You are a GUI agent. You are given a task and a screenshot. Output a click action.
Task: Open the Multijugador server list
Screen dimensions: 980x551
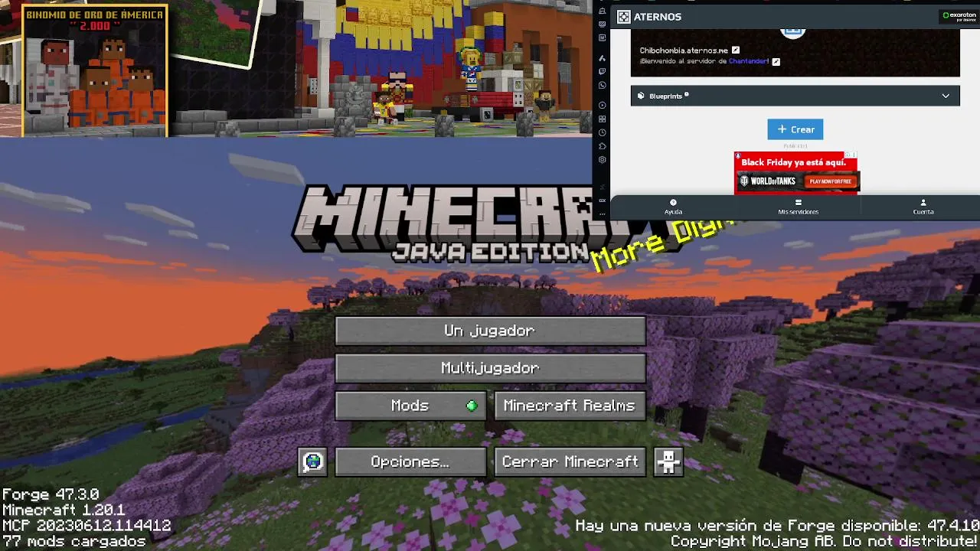[x=490, y=368]
